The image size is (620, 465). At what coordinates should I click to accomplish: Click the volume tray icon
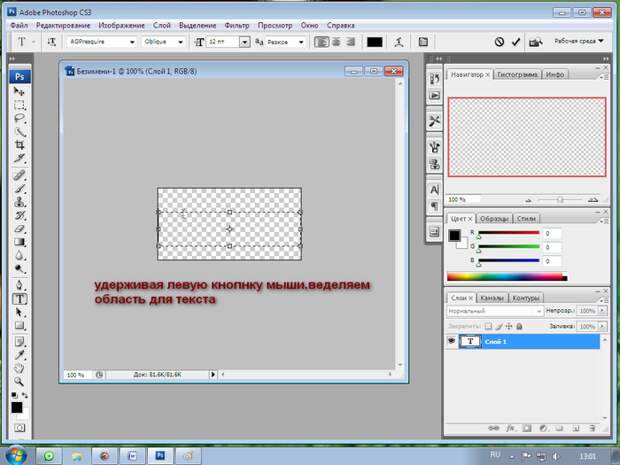(x=556, y=456)
